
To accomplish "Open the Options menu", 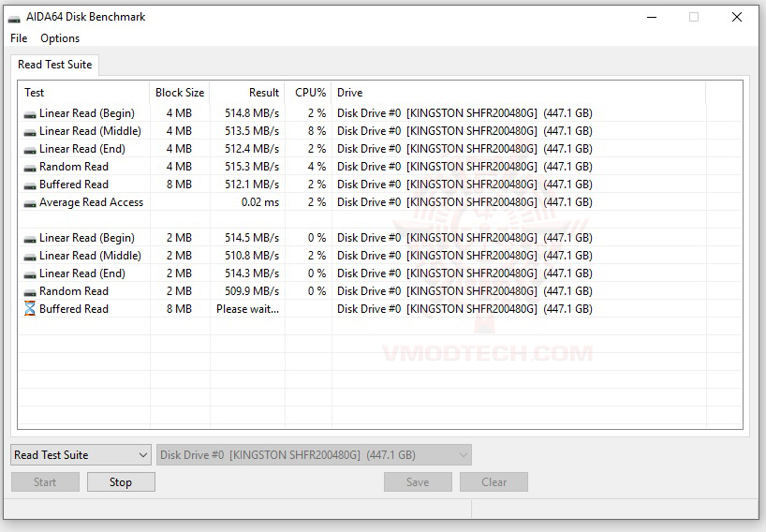I will (60, 38).
